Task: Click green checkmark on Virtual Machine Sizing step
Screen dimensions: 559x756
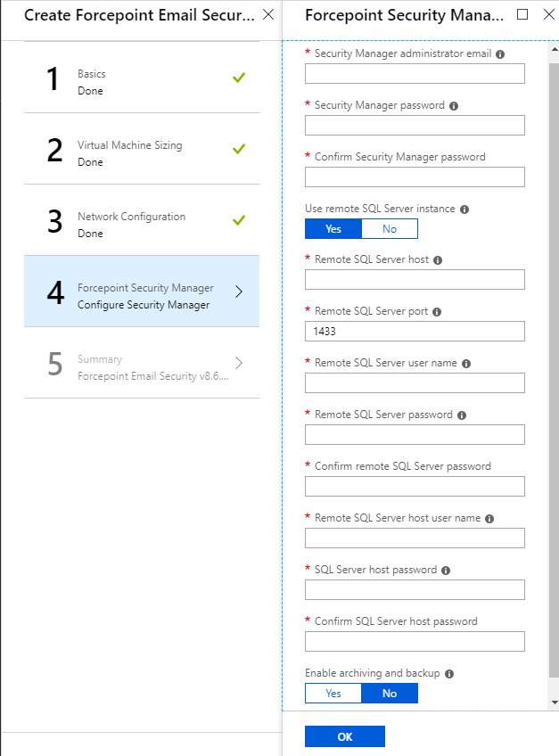Action: 239,149
